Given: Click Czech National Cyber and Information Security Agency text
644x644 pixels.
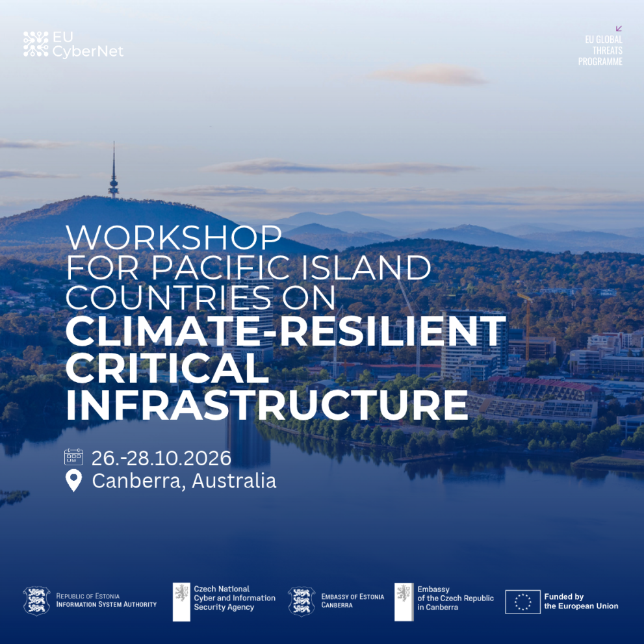Looking at the screenshot, I should pyautogui.click(x=235, y=598).
